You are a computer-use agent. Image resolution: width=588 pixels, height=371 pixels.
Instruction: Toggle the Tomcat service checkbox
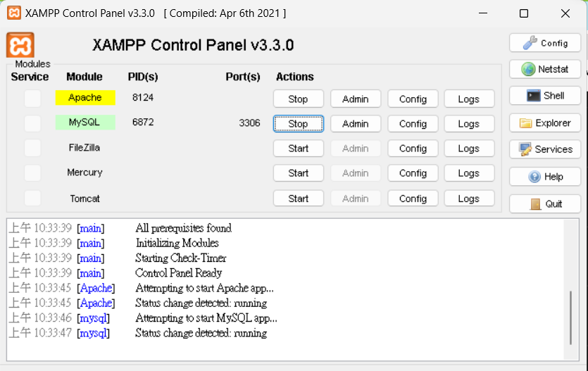pyautogui.click(x=32, y=199)
